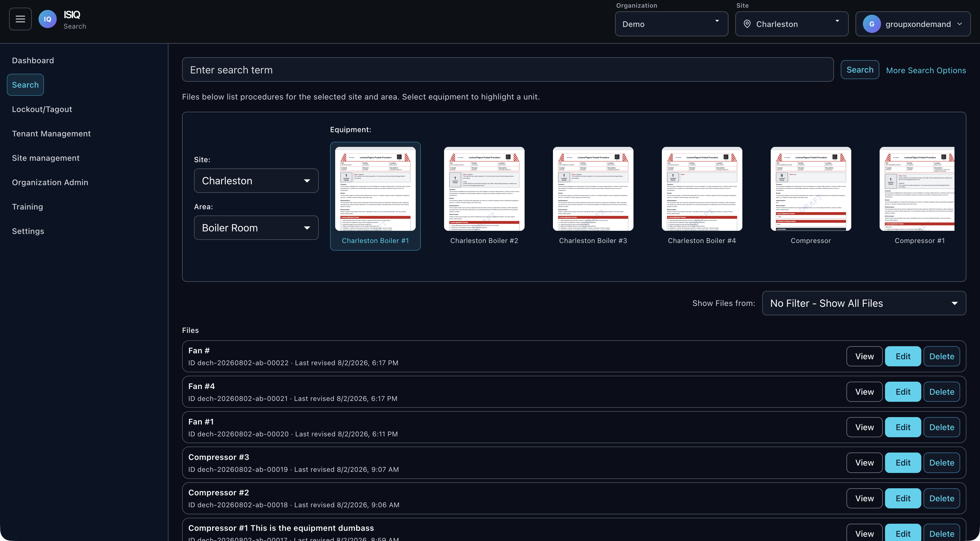This screenshot has height=541, width=980.
Task: Open Tenant Management in the sidebar
Action: pos(51,134)
